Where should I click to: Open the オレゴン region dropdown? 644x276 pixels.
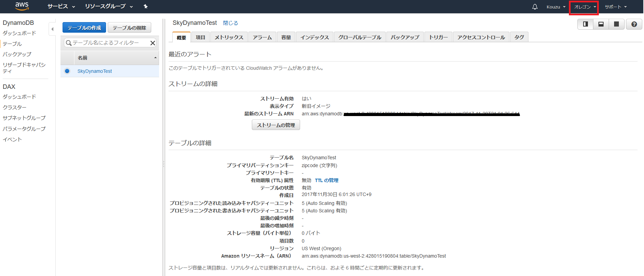pos(585,7)
